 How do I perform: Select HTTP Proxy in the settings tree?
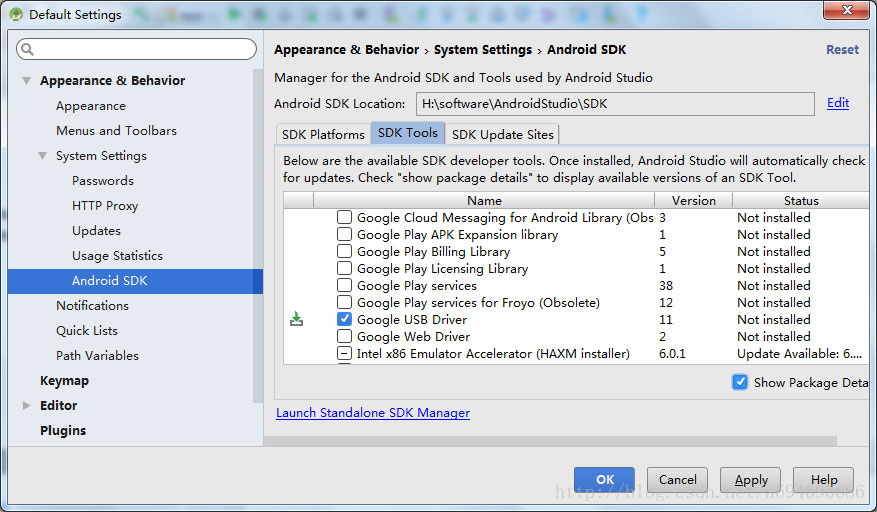click(x=105, y=206)
